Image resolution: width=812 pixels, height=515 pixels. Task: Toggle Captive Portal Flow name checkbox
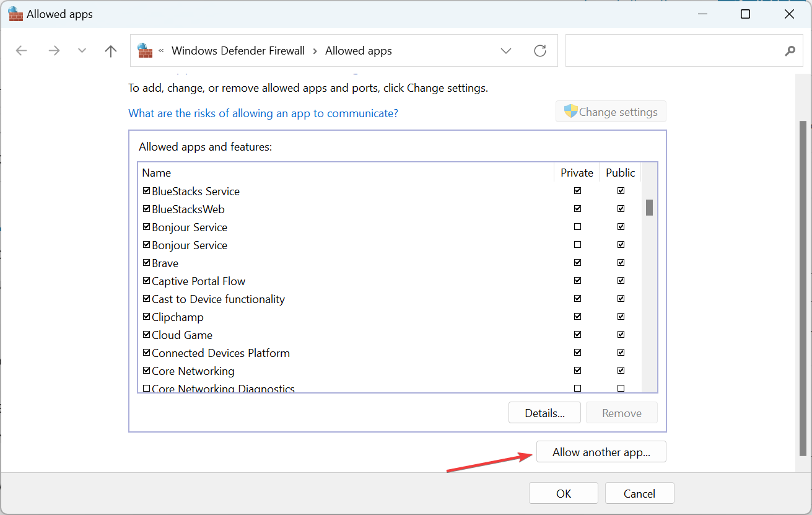tap(147, 281)
